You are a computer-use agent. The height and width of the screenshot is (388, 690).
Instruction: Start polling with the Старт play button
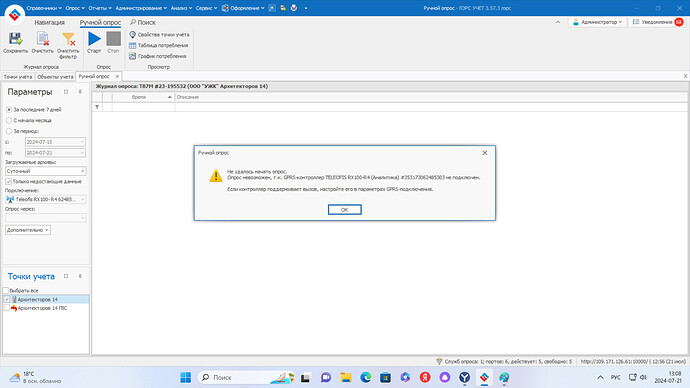click(x=94, y=39)
